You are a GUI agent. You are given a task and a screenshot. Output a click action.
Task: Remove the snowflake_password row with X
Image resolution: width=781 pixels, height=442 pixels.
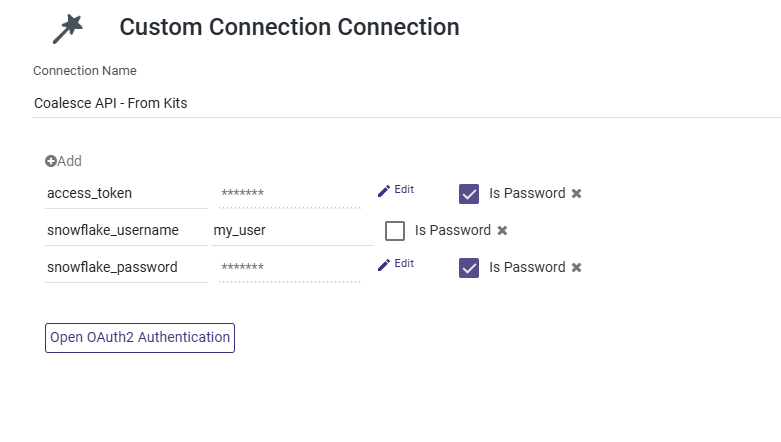(576, 268)
